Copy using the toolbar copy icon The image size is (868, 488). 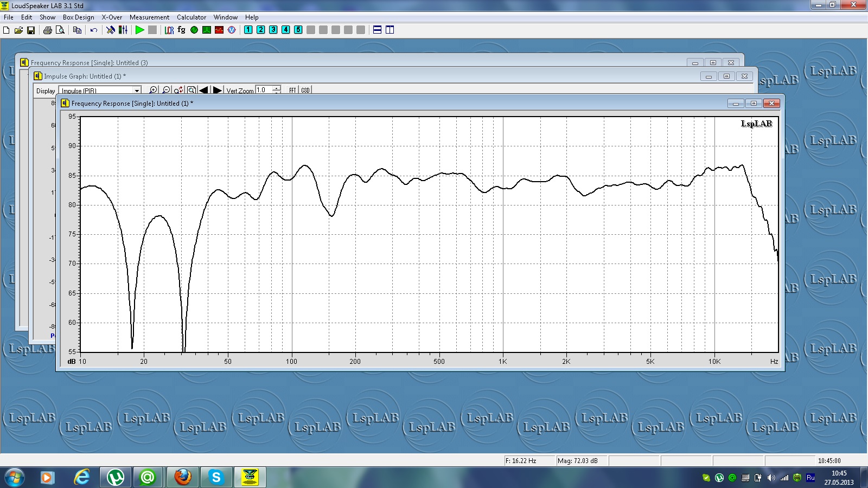pyautogui.click(x=77, y=30)
